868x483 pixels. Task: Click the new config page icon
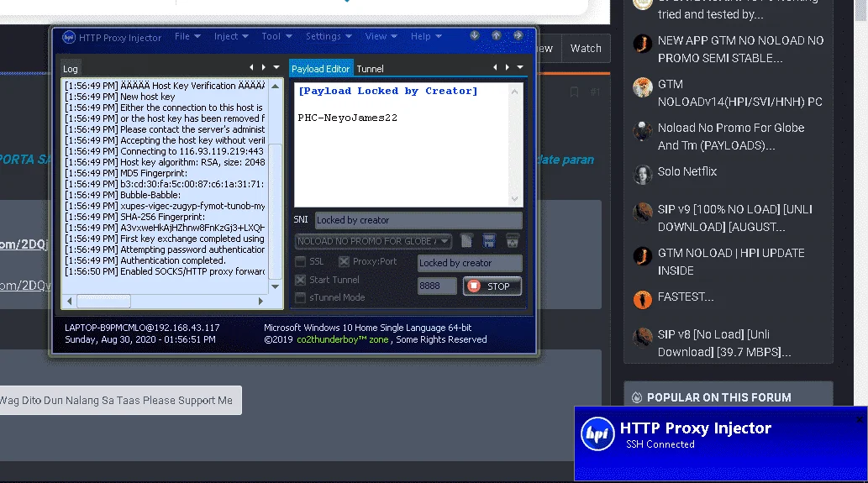(x=466, y=241)
